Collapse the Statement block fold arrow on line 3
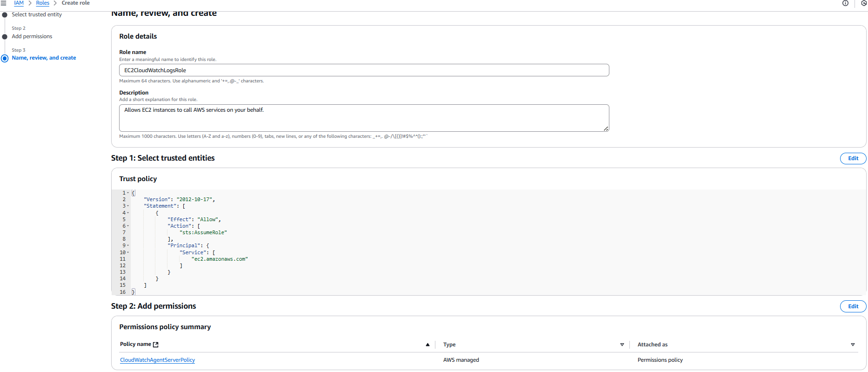 tap(128, 206)
